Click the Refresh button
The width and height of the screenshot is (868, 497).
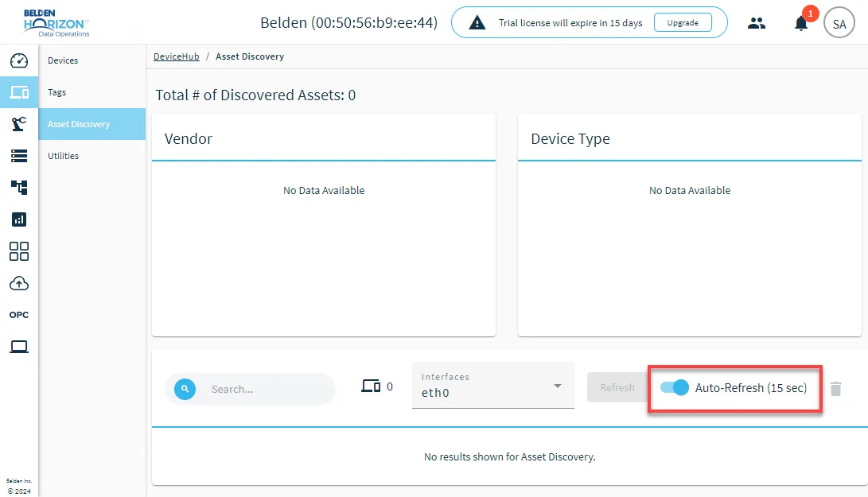click(617, 387)
